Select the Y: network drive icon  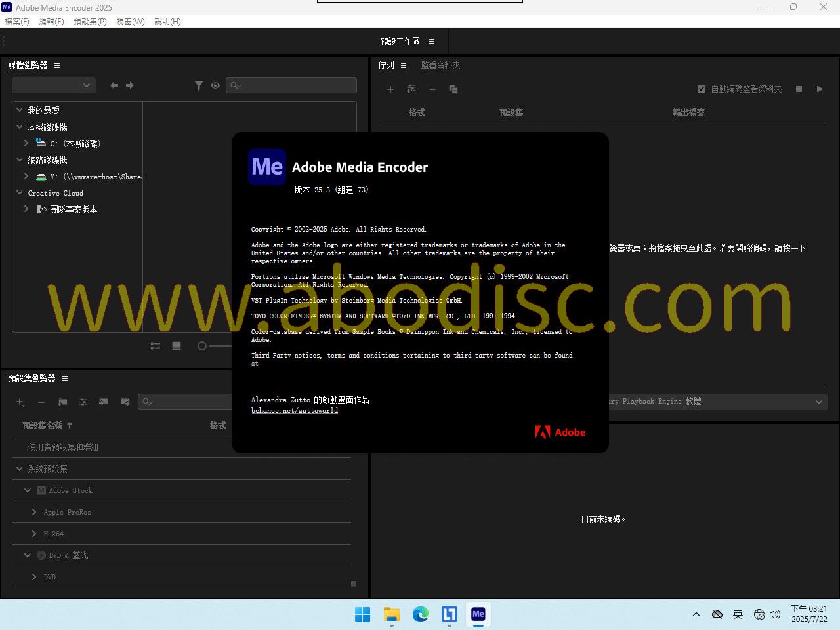point(41,177)
